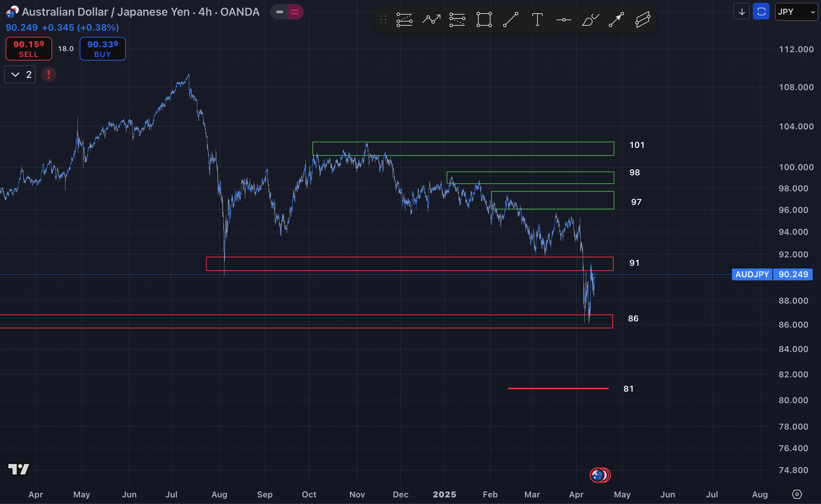Click the AUDJPY 90.249 price axis label
The height and width of the screenshot is (504, 821).
coord(772,274)
